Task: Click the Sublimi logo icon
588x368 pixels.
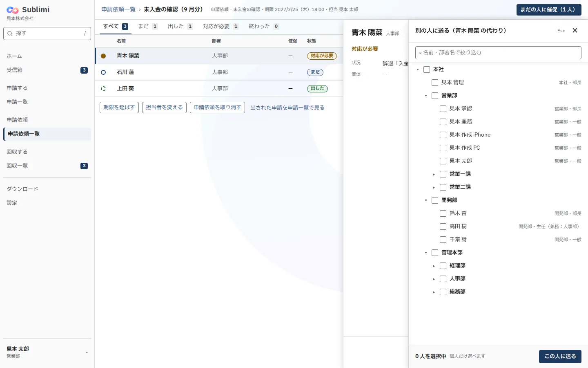Action: click(13, 10)
